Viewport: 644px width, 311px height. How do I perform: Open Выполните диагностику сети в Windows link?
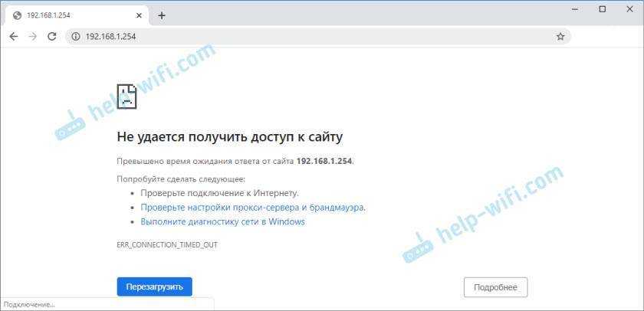point(222,222)
